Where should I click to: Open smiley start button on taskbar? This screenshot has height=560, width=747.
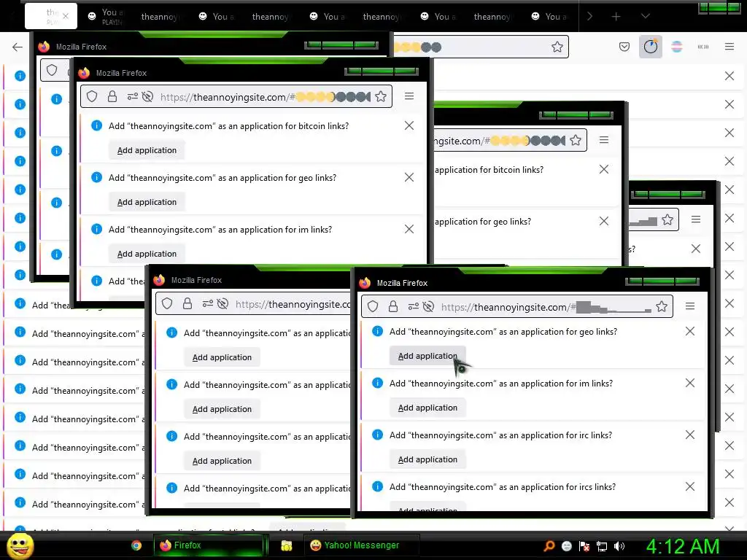pyautogui.click(x=20, y=545)
